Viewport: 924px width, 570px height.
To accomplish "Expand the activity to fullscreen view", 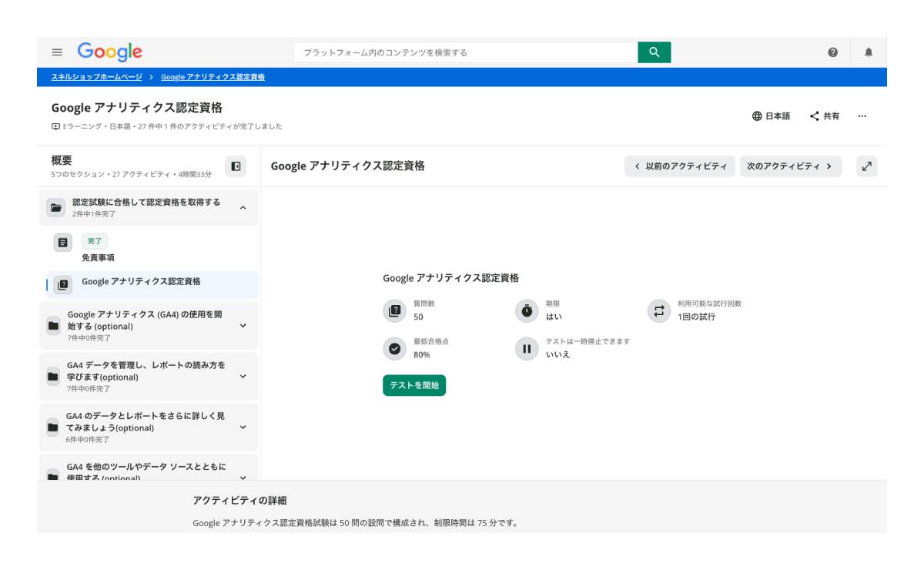I will pyautogui.click(x=867, y=166).
